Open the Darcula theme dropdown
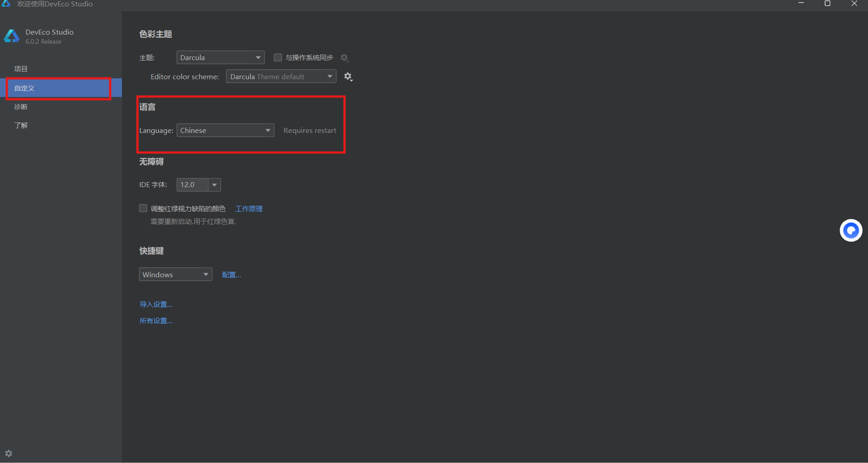 point(221,57)
